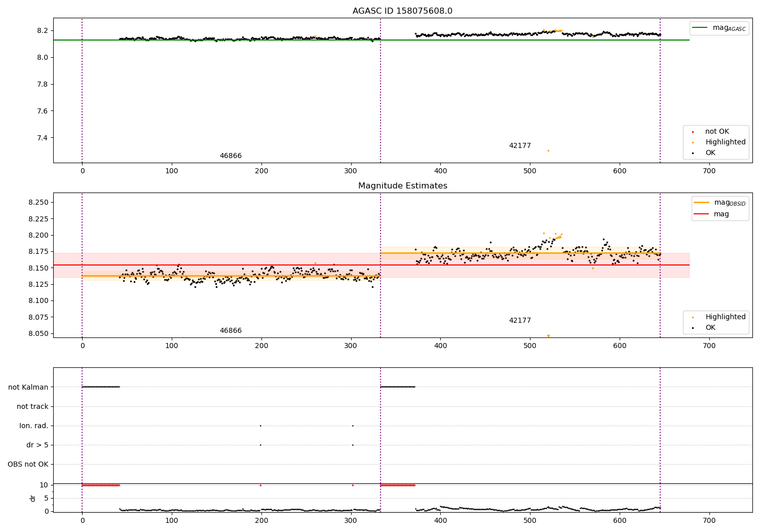Click the 'OBS not OK' axis label
This screenshot has width=760, height=532.
point(28,464)
